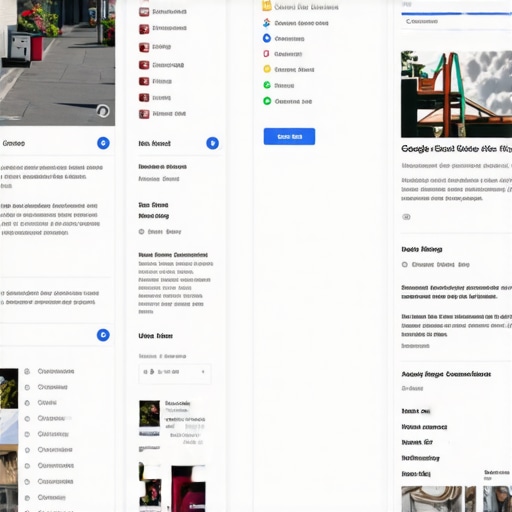Select the multicolored arrow-shaped icon in colored list

point(266,23)
